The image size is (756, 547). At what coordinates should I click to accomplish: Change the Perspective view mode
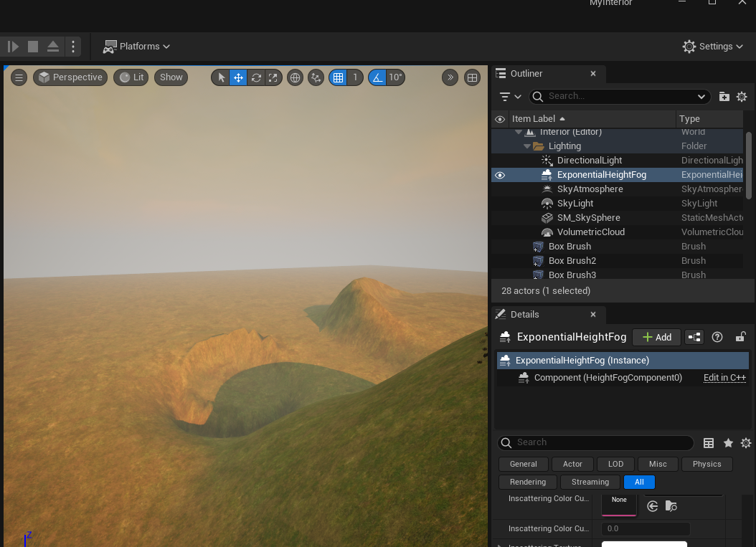pyautogui.click(x=70, y=77)
